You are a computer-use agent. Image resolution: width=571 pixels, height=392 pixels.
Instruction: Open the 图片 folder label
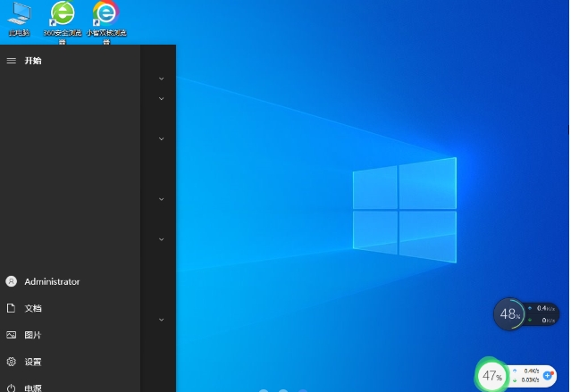(33, 335)
